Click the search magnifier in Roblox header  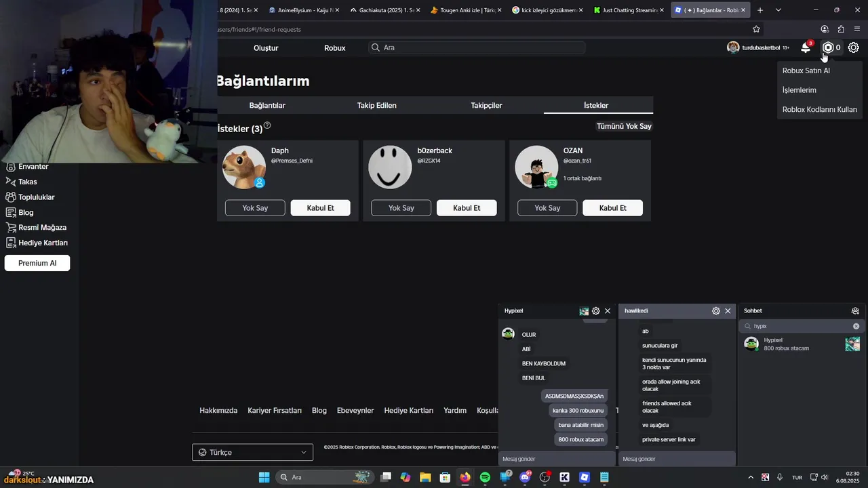(376, 47)
